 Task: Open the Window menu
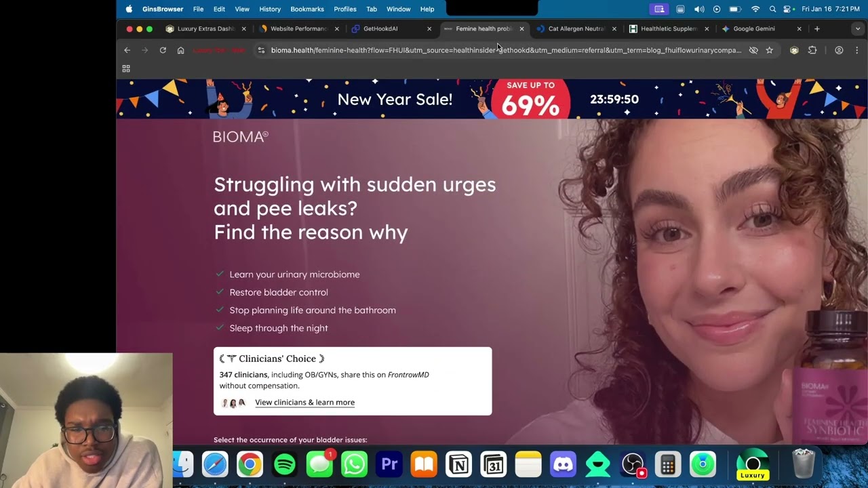click(x=399, y=9)
